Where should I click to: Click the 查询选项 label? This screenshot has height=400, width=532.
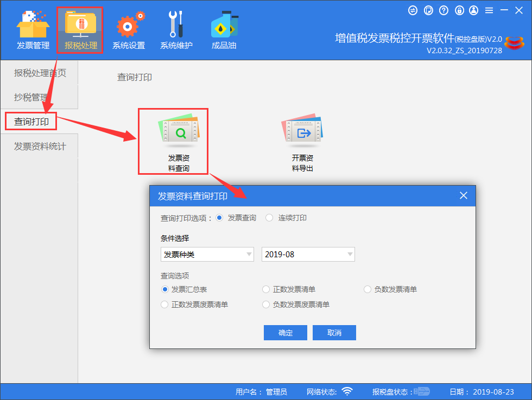coord(175,276)
